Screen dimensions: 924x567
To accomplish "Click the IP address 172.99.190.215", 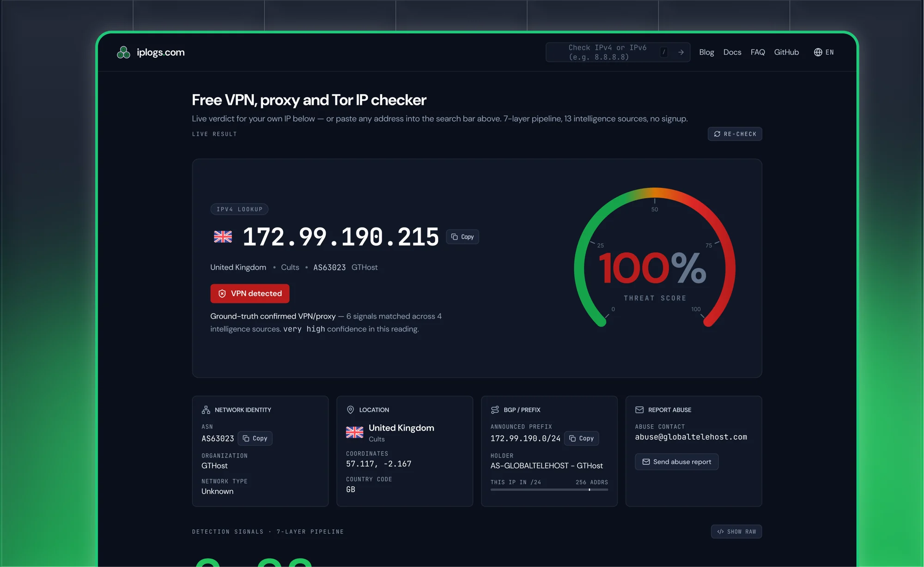I will [340, 237].
